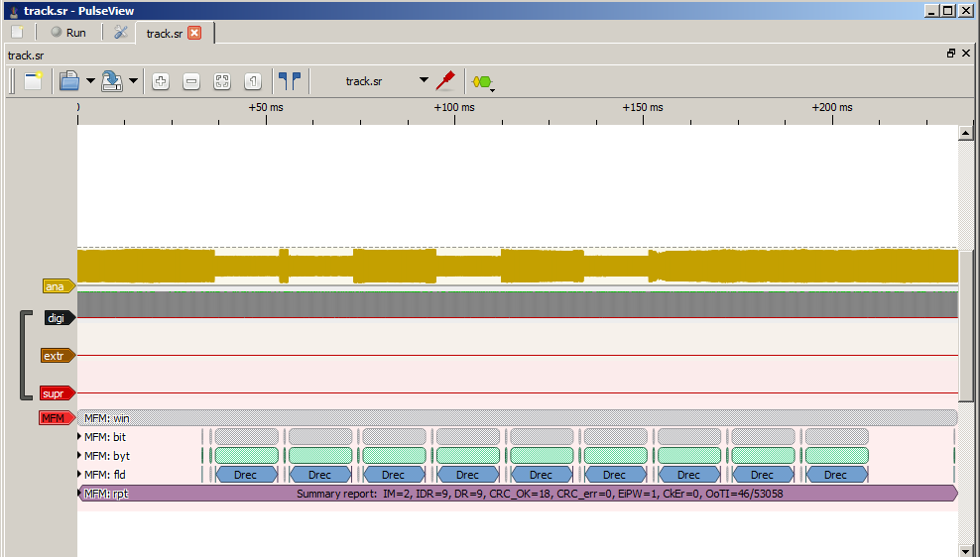Close the track.sr dock panel
Viewport: 980px width, 557px height.
click(966, 54)
